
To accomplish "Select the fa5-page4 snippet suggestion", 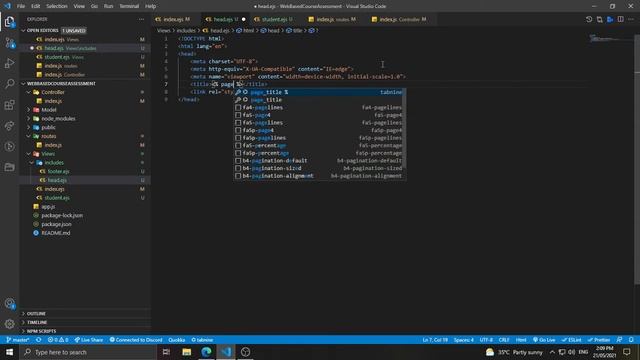I will point(319,115).
